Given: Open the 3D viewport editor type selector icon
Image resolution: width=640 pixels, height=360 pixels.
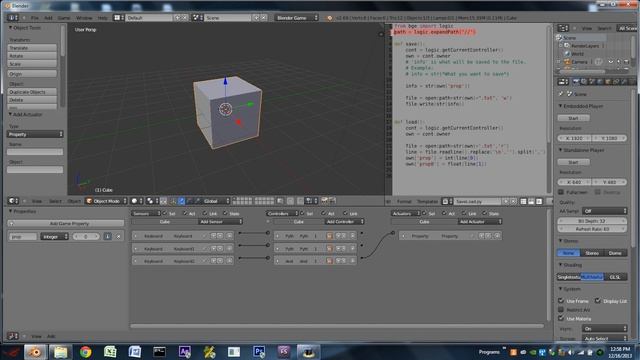Looking at the screenshot, I should (x=13, y=201).
